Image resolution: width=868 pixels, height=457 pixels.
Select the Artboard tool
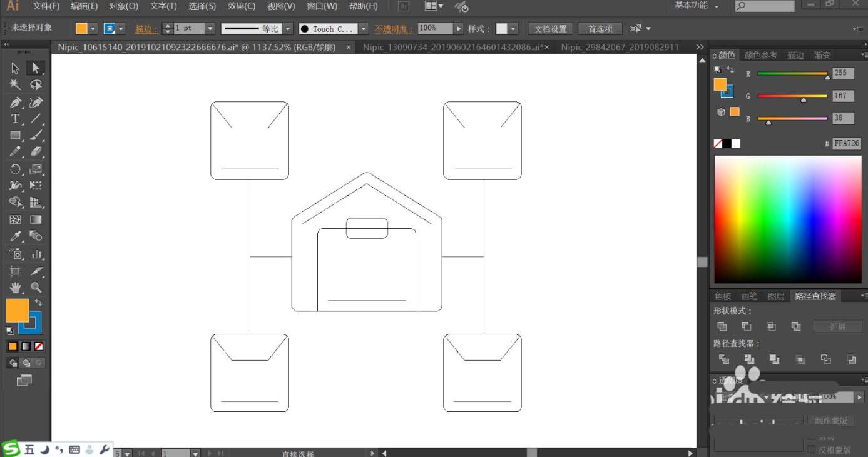[x=16, y=271]
